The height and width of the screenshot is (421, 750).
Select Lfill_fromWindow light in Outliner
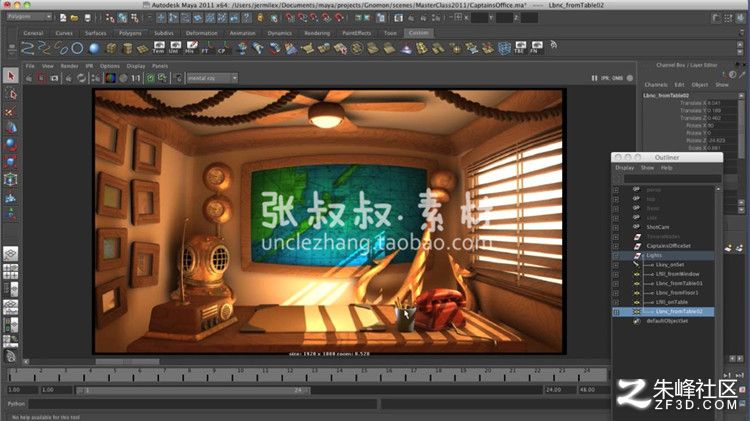pyautogui.click(x=677, y=274)
